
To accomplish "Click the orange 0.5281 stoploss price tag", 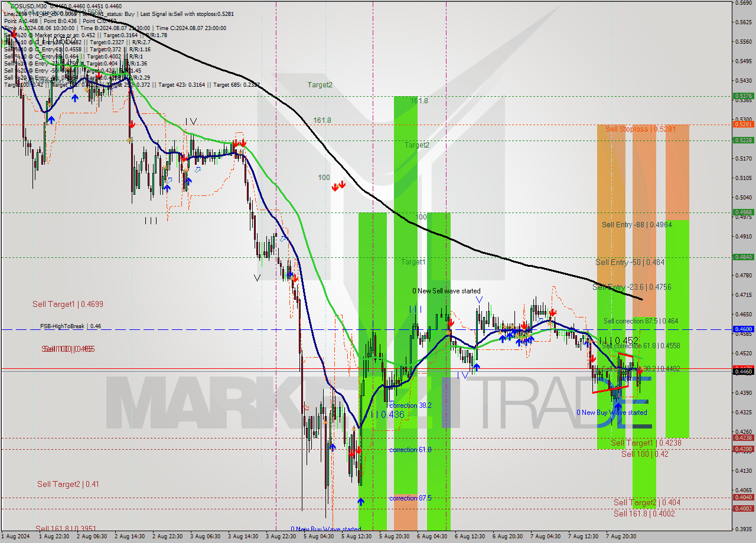I will click(742, 124).
